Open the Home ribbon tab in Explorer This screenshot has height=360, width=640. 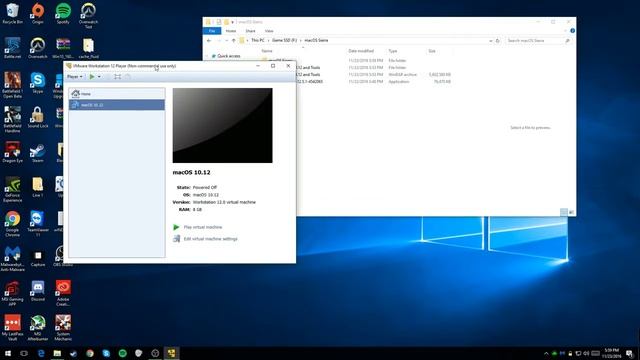(231, 31)
